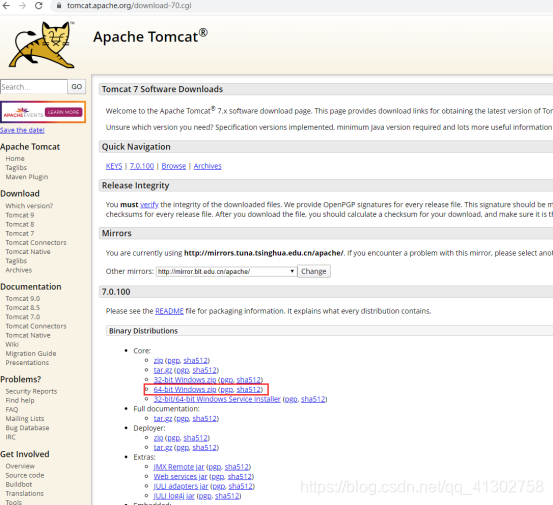Open Bug Database sidebar link

click(x=27, y=428)
